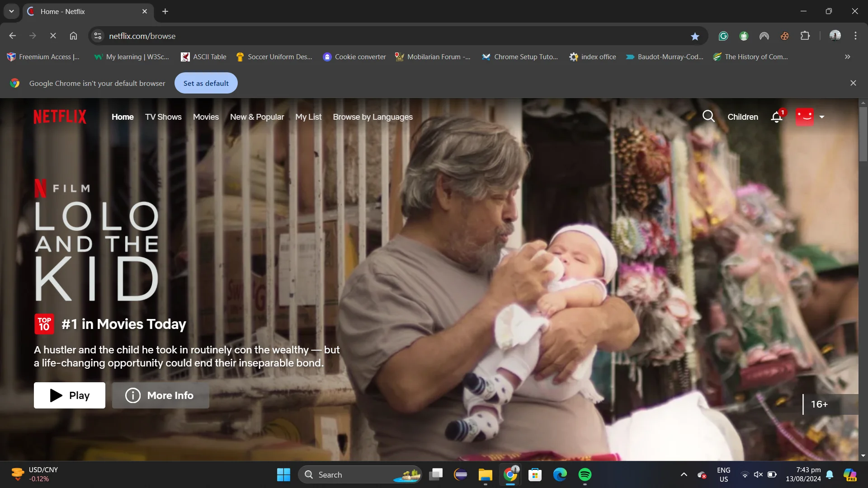Open Freemium Access bookmark
The height and width of the screenshot is (488, 868).
tap(43, 57)
